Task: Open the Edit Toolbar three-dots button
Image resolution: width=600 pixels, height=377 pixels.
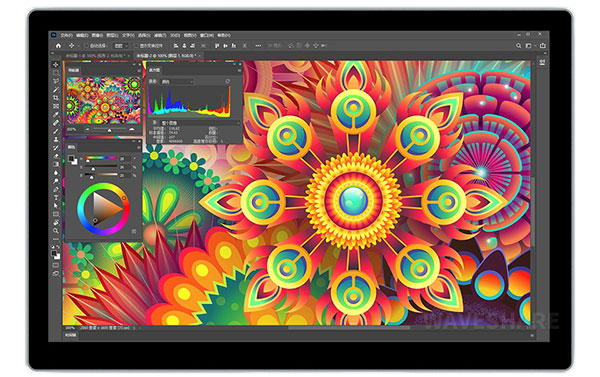Action: coord(56,239)
